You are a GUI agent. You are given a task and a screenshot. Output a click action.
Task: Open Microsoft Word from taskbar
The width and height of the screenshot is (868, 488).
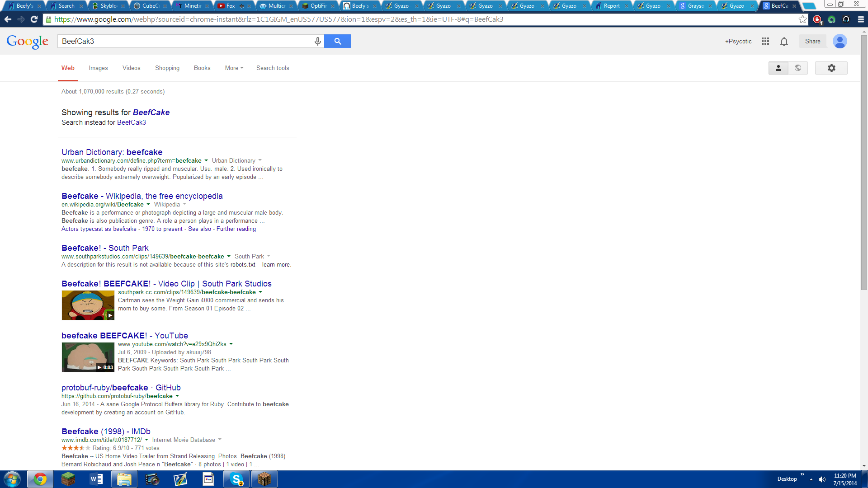coord(96,479)
